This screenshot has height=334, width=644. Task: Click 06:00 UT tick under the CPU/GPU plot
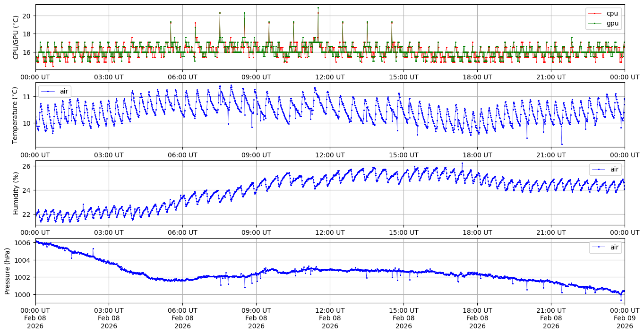click(182, 77)
